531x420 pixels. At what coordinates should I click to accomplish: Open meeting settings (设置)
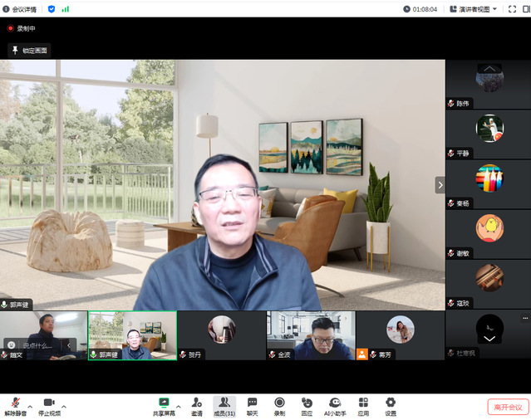pos(391,405)
